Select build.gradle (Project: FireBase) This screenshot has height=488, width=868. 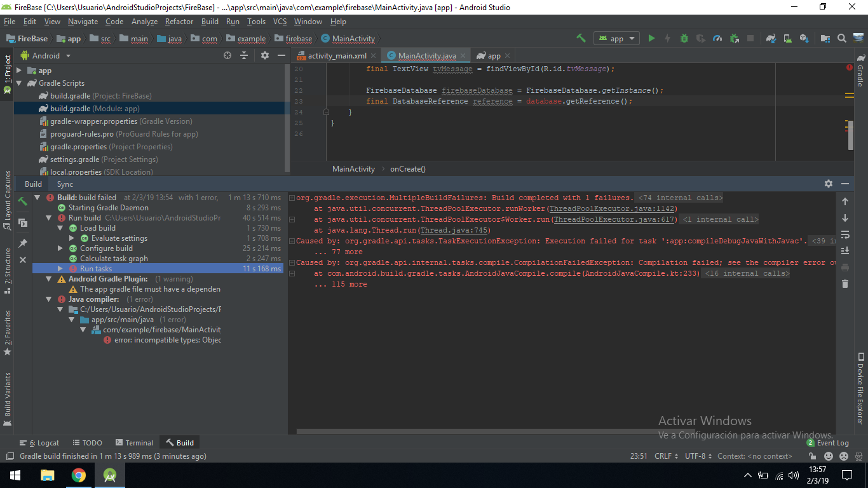(95, 96)
